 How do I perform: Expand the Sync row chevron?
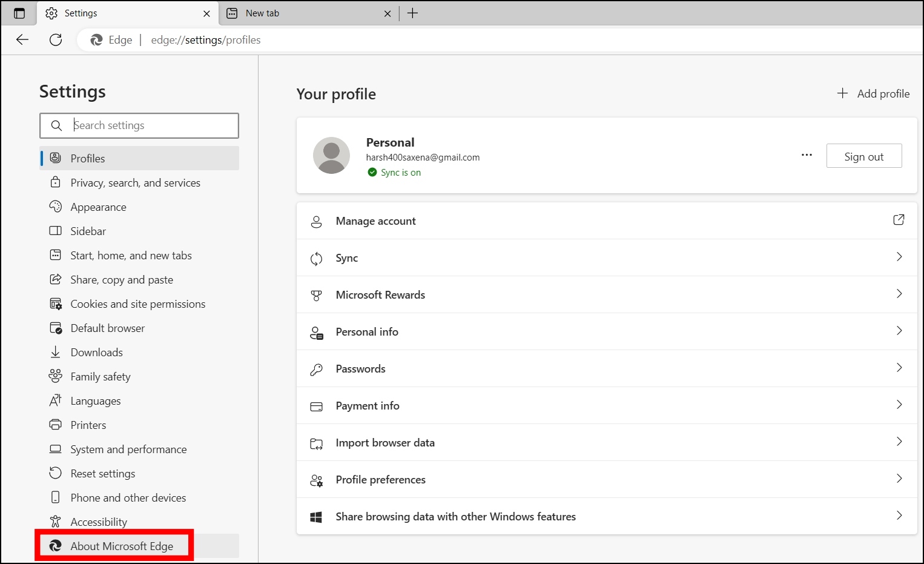[x=899, y=257]
